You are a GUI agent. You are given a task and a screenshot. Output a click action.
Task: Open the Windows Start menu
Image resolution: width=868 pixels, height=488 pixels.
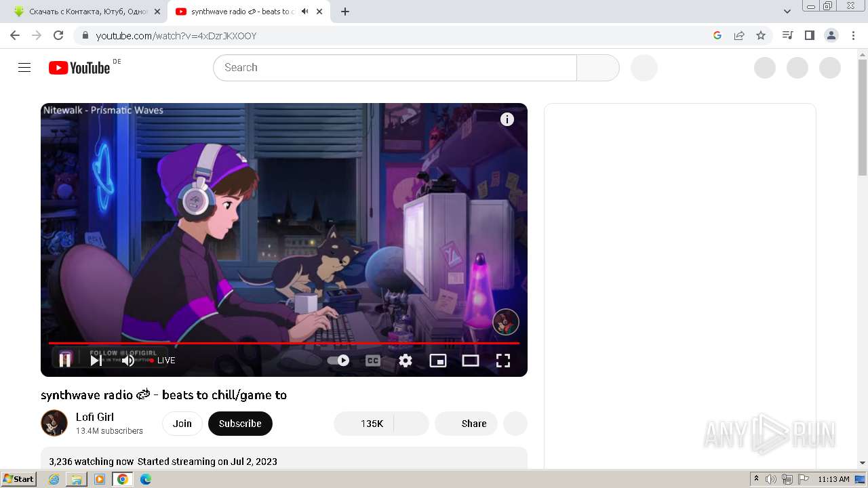19,479
